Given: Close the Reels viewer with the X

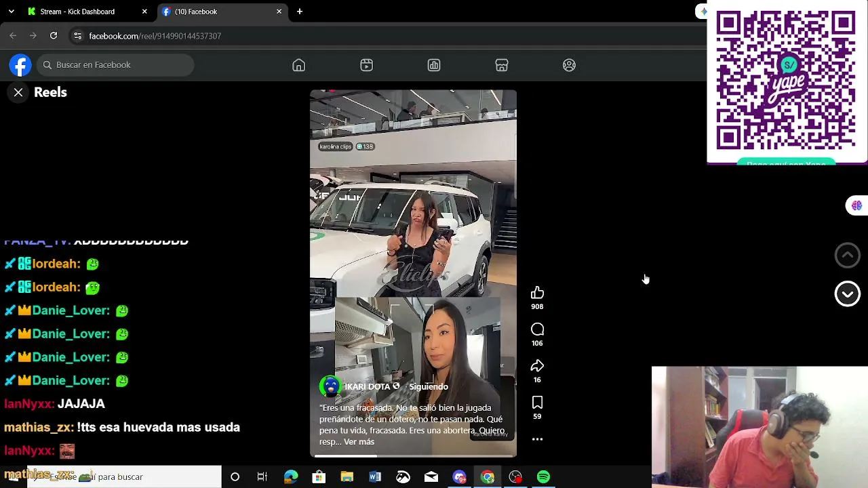Looking at the screenshot, I should 18,92.
